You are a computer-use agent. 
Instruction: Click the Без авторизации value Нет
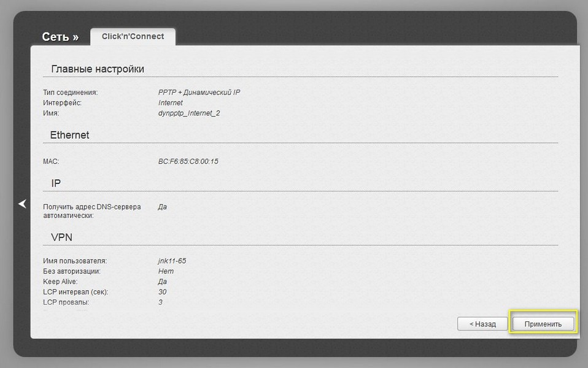point(166,271)
